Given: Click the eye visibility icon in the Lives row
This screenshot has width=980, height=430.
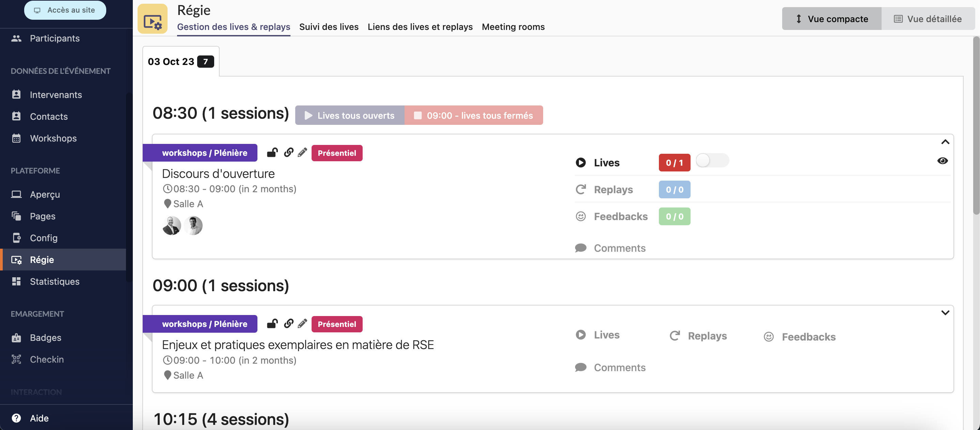Looking at the screenshot, I should coord(942,161).
